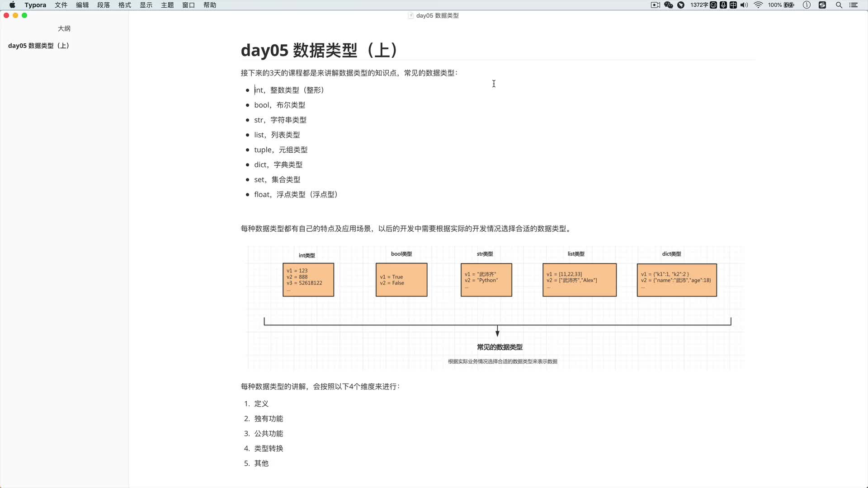Open the Sogou S input method icon
The height and width of the screenshot is (488, 868).
point(822,5)
